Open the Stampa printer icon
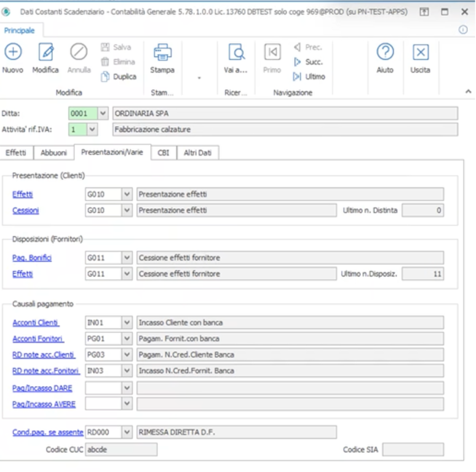 pyautogui.click(x=162, y=53)
